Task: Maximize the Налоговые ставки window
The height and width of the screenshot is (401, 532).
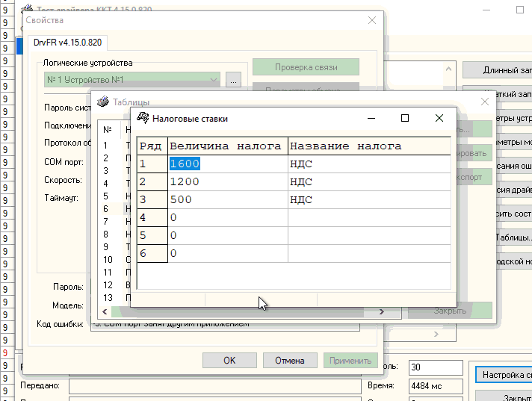Action: 405,118
